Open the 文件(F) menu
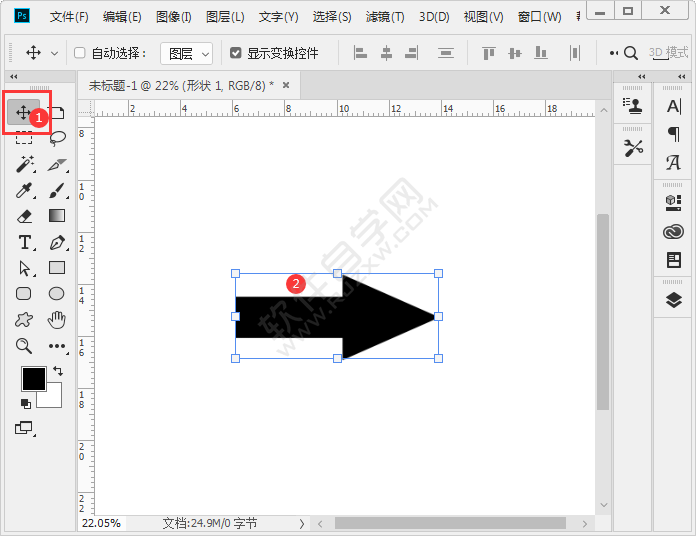 69,17
